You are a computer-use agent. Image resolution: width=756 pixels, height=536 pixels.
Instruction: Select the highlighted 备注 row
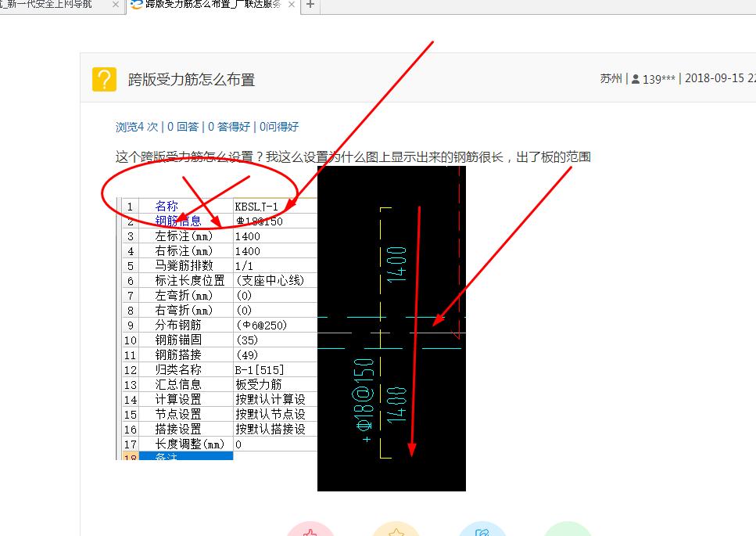click(x=185, y=456)
